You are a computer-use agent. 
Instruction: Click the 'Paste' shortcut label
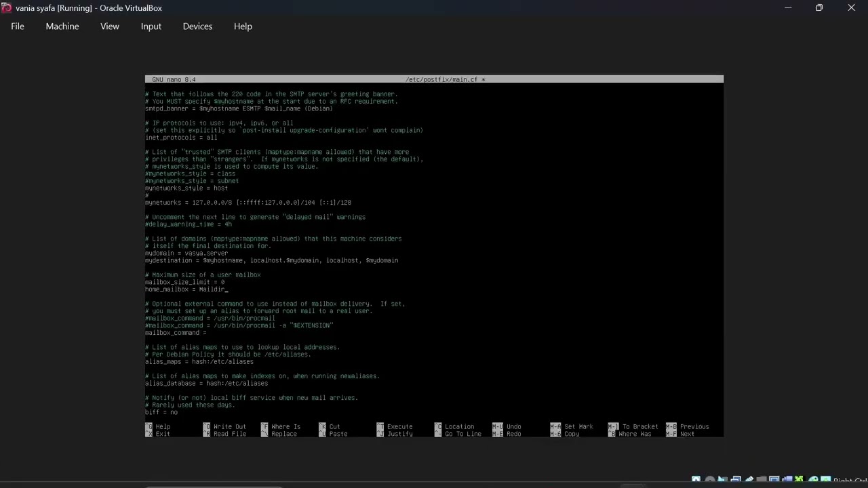click(x=338, y=434)
